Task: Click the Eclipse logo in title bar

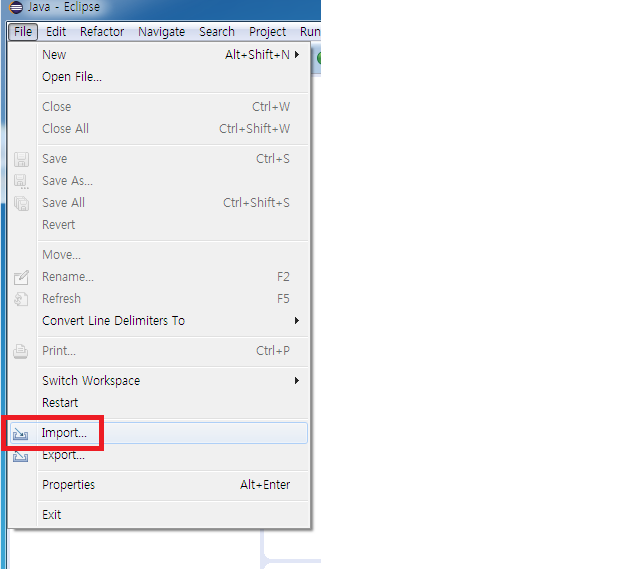Action: click(x=16, y=8)
